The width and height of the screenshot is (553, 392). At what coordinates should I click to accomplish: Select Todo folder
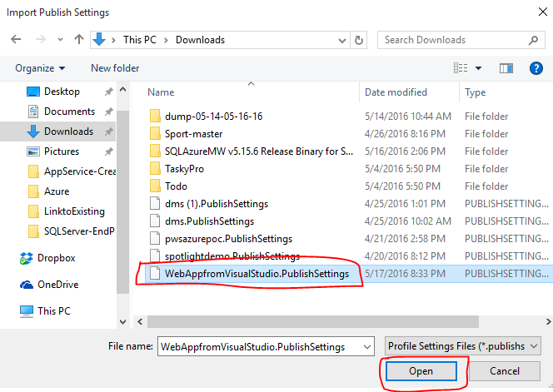coord(176,186)
